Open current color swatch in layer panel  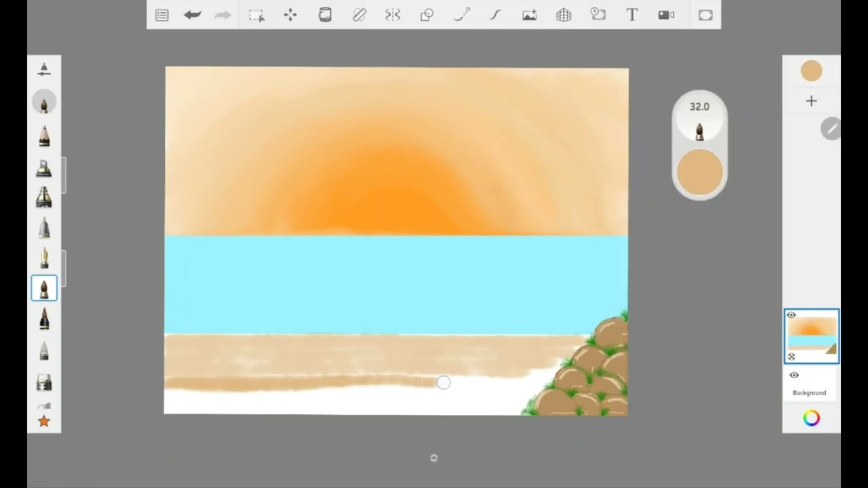click(811, 71)
